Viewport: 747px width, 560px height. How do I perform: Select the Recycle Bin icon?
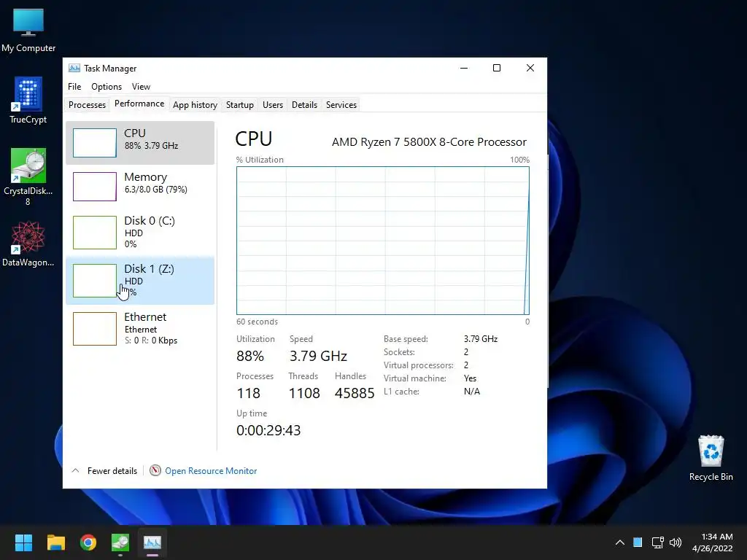(711, 458)
